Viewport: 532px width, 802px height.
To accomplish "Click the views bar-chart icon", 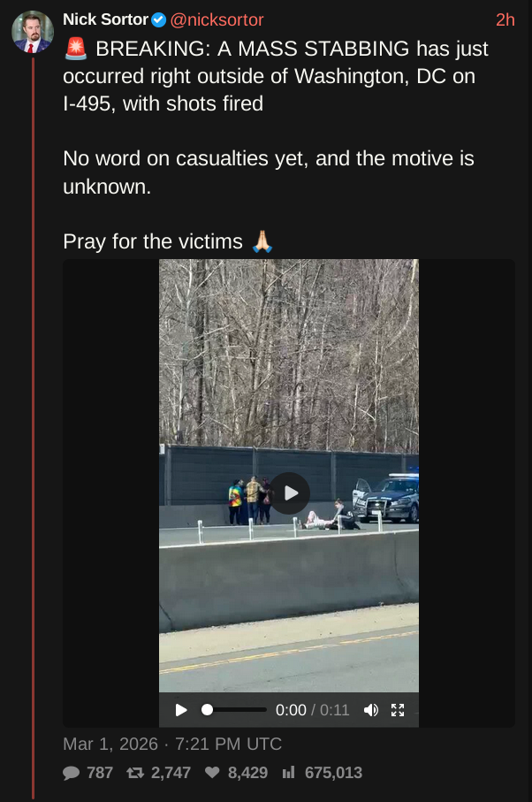I will coord(289,772).
